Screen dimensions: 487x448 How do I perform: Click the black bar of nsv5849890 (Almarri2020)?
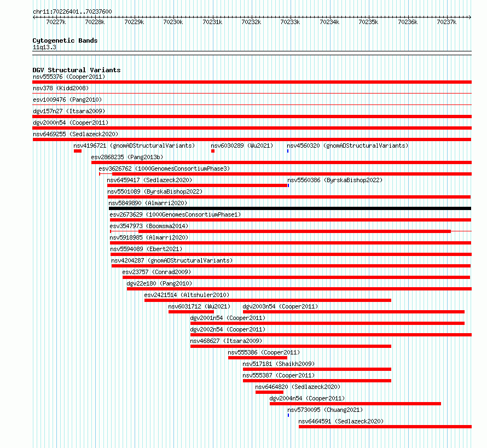pyautogui.click(x=290, y=208)
